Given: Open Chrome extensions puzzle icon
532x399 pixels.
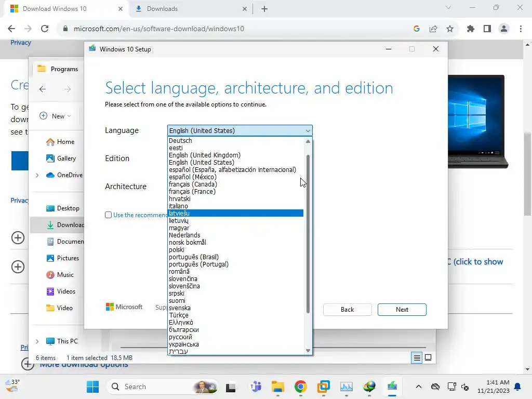Looking at the screenshot, I should [470, 29].
